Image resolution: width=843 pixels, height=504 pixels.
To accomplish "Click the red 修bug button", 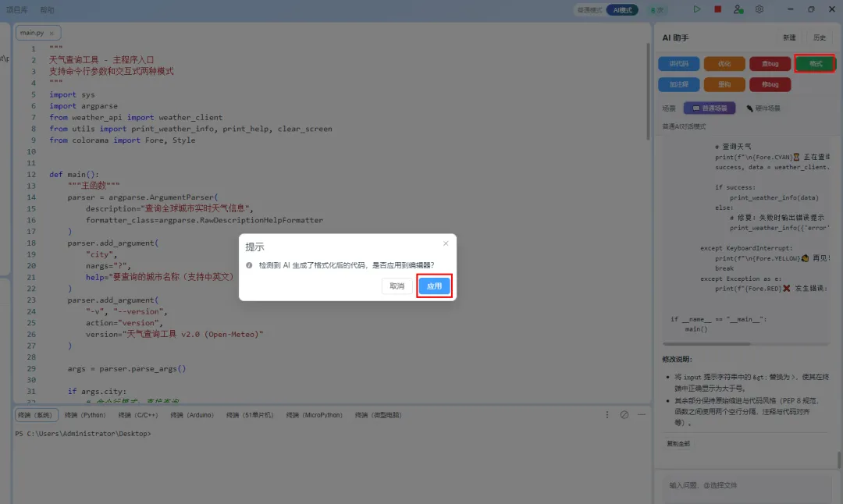I will (770, 84).
